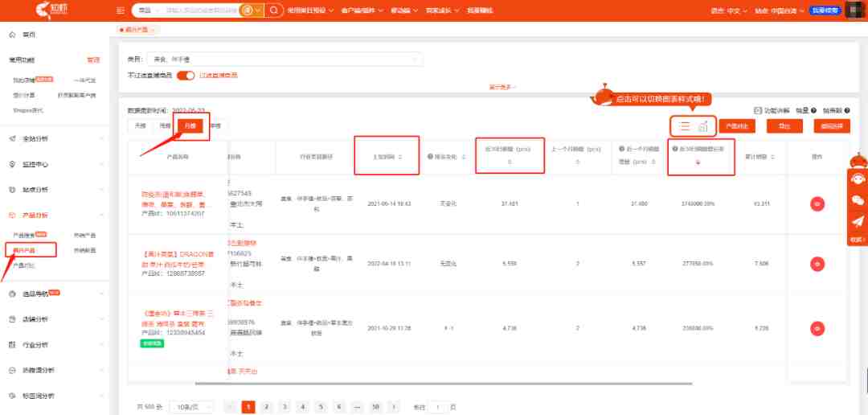Switch to list view layout icon
Screen dimensions: 868x415
click(685, 127)
